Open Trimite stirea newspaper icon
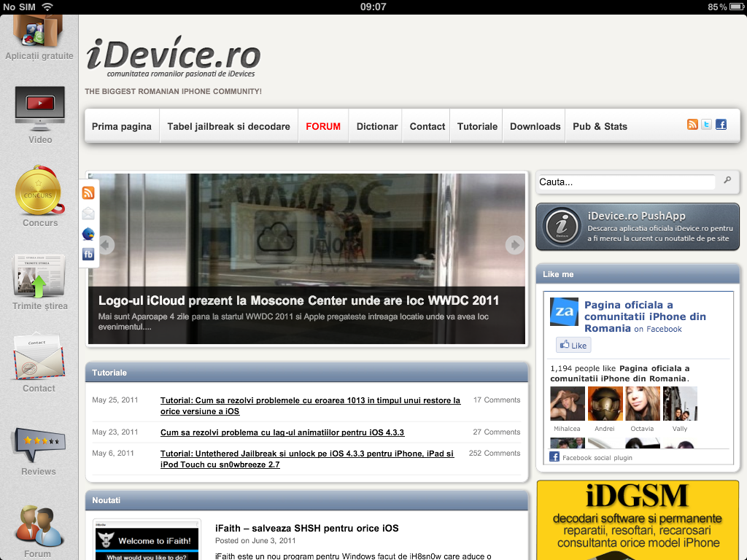Viewport: 747px width, 560px height. click(x=39, y=276)
